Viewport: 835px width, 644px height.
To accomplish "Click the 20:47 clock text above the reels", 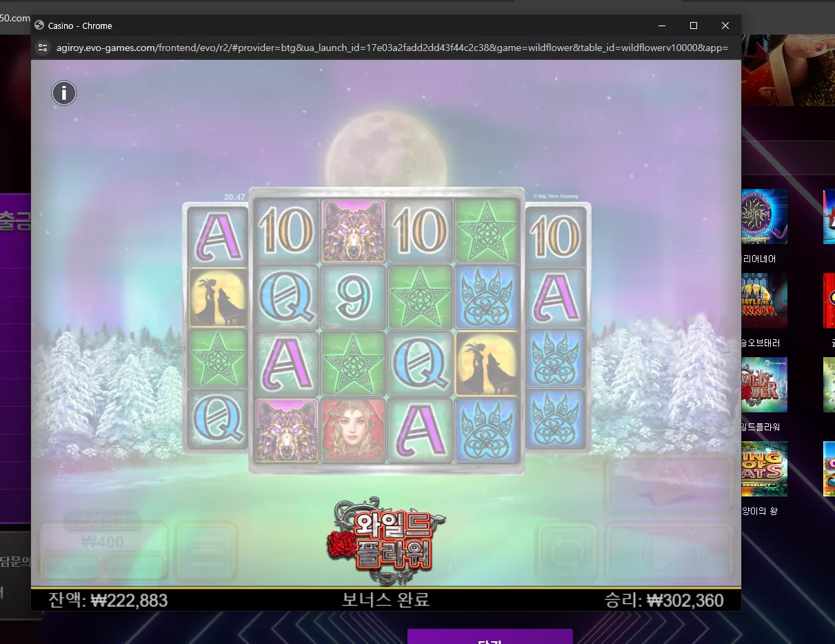I will click(234, 197).
